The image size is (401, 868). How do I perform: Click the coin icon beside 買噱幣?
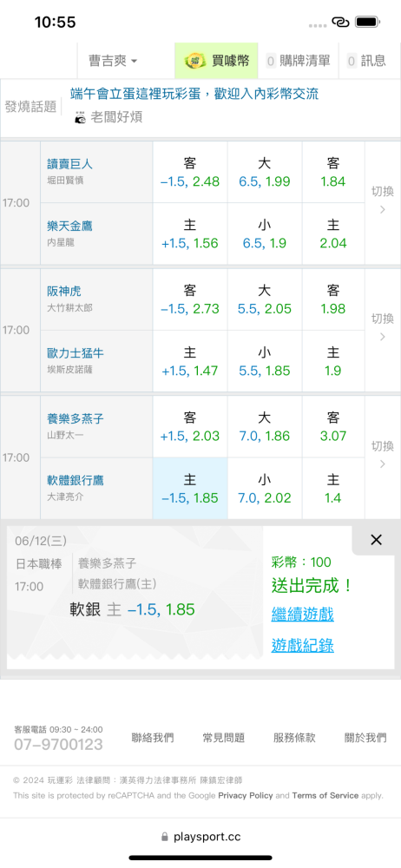(195, 61)
